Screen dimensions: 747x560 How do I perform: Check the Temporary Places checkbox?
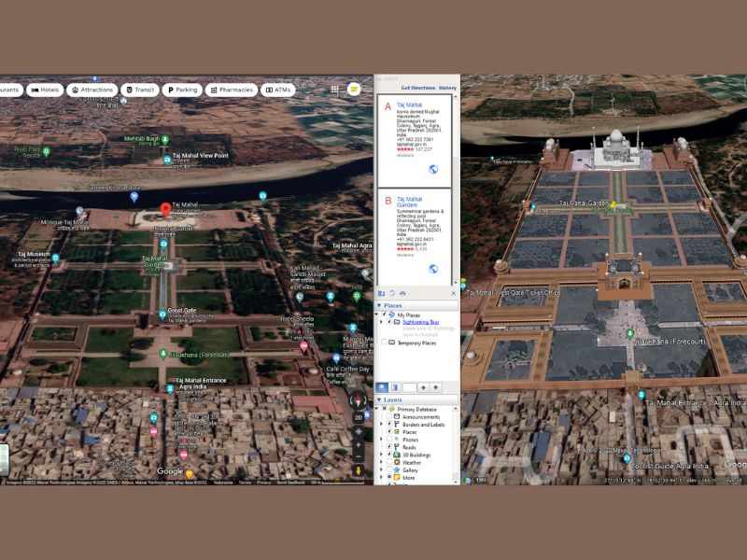tap(384, 343)
